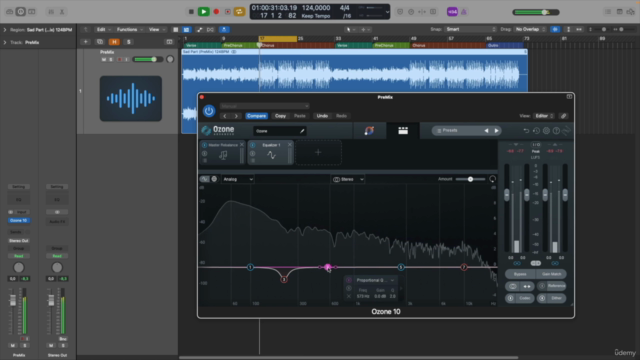Expand the Region inspector disclosure triangle
Image resolution: width=640 pixels, height=360 pixels.
click(x=5, y=30)
